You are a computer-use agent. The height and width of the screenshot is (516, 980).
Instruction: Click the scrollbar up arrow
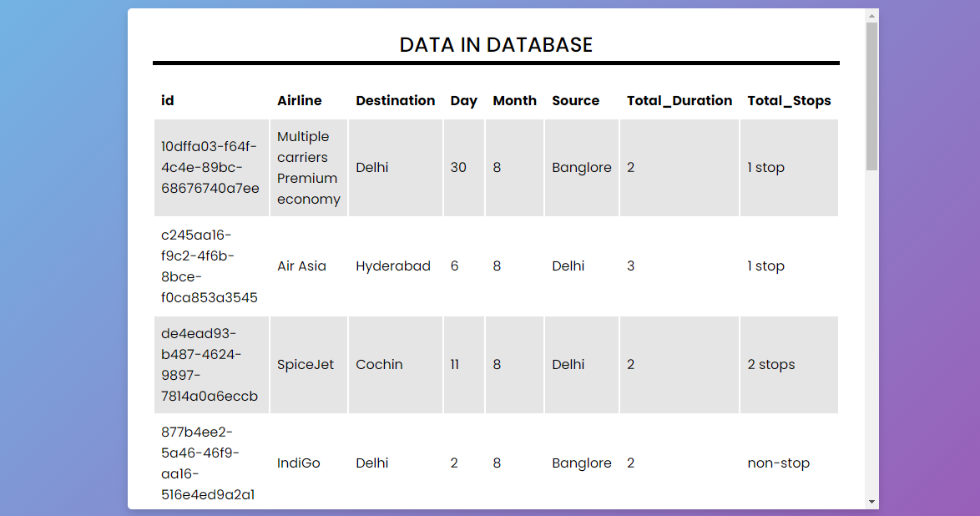point(871,14)
